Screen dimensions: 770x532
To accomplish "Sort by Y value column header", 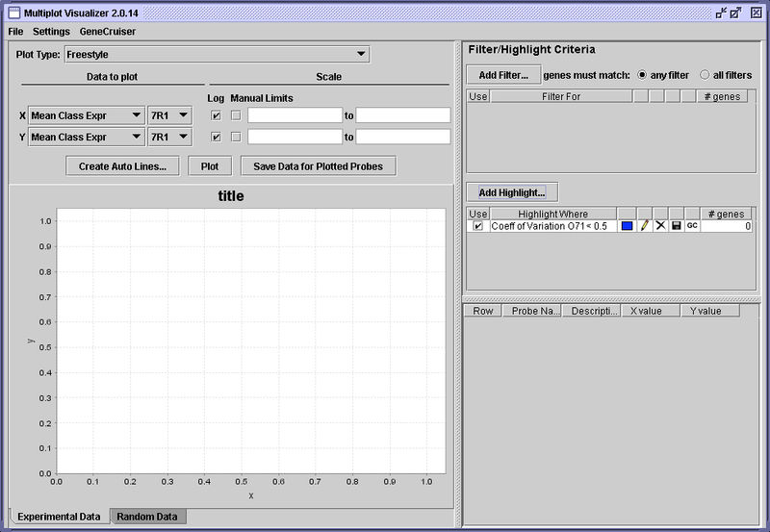I will (710, 311).
